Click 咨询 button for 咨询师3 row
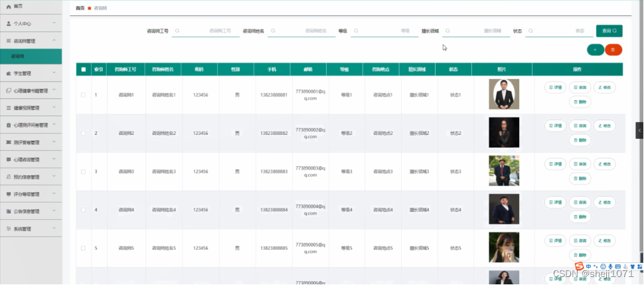The image size is (644, 285). pos(580,164)
